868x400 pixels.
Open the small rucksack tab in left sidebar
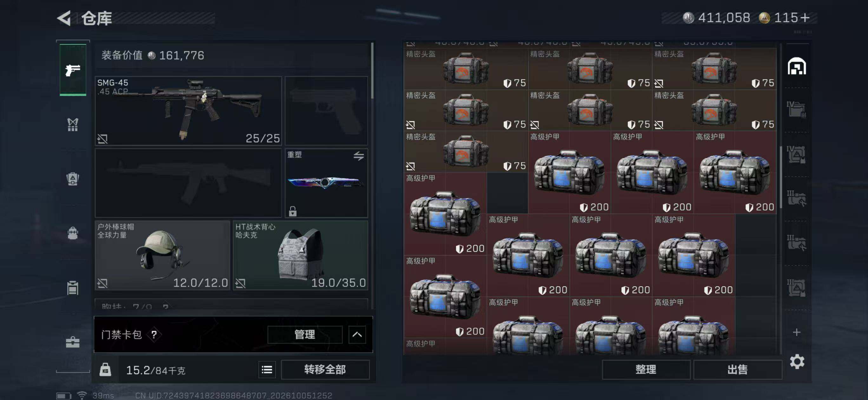click(73, 233)
